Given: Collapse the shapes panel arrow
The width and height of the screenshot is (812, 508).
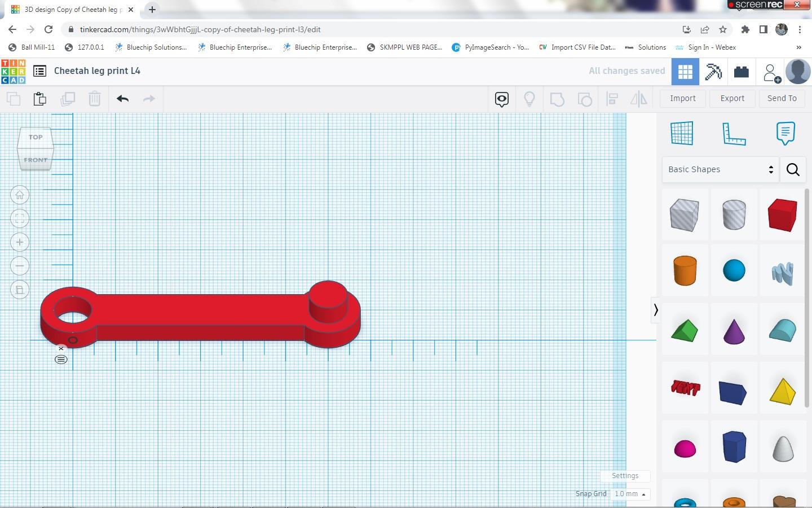Looking at the screenshot, I should pos(655,310).
